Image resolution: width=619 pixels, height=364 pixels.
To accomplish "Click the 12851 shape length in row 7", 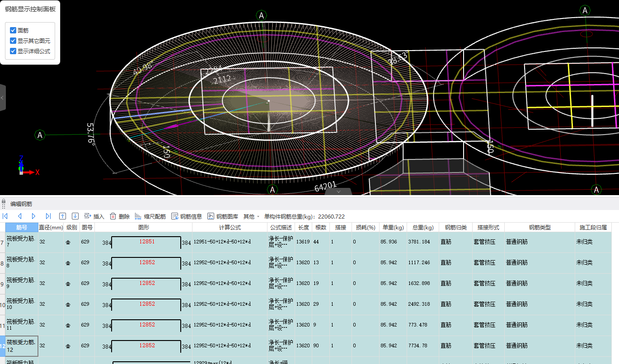I will pos(147,242).
